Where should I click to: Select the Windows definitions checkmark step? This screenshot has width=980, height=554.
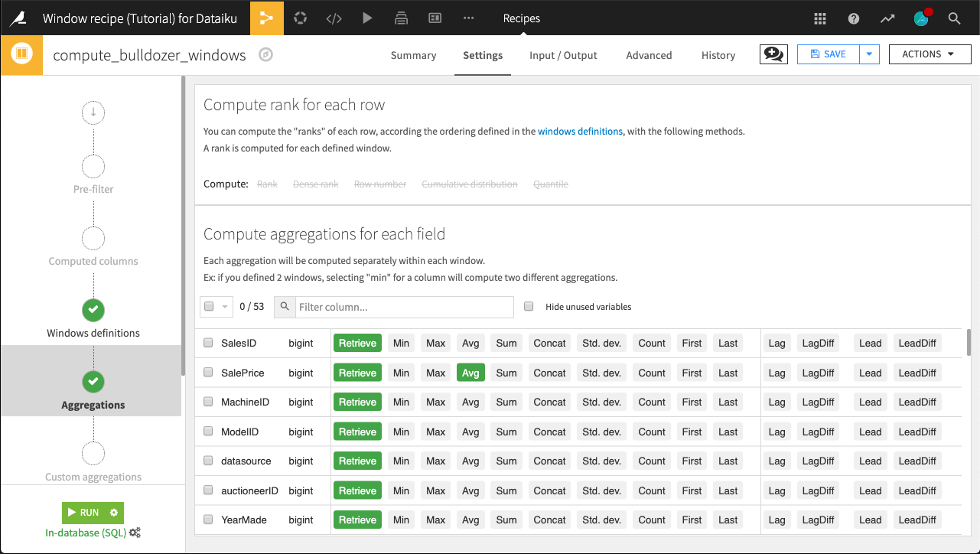[93, 310]
